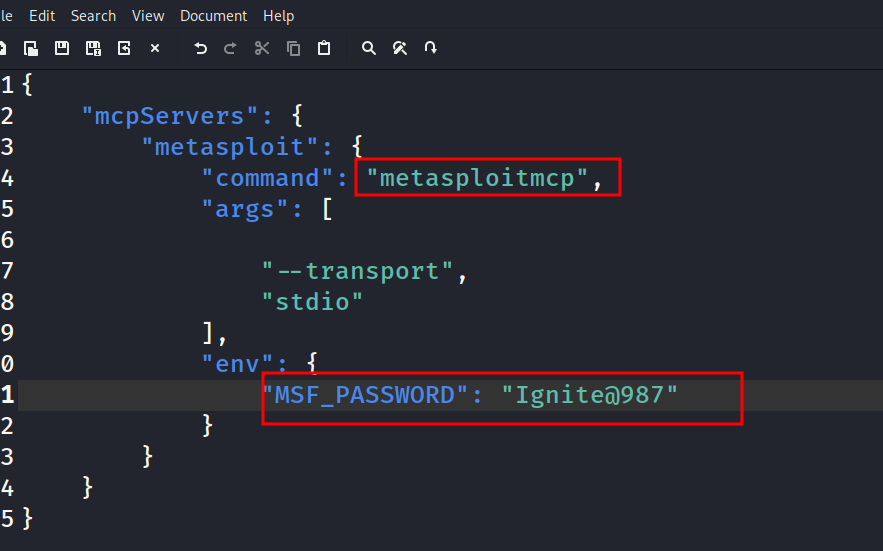Click the "command" key text

click(x=267, y=178)
